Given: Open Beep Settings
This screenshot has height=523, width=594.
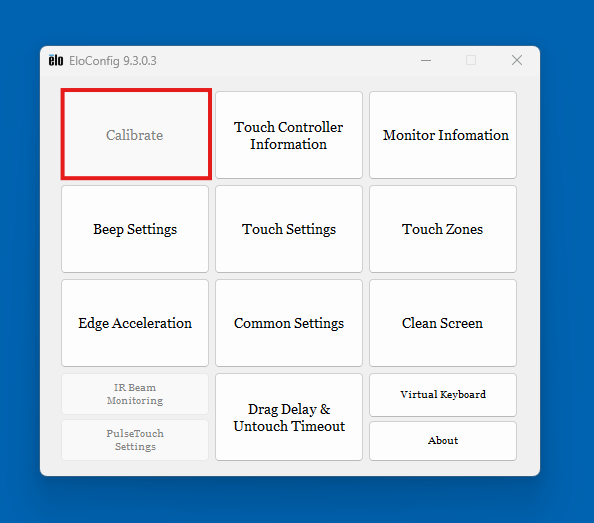Looking at the screenshot, I should click(x=135, y=229).
